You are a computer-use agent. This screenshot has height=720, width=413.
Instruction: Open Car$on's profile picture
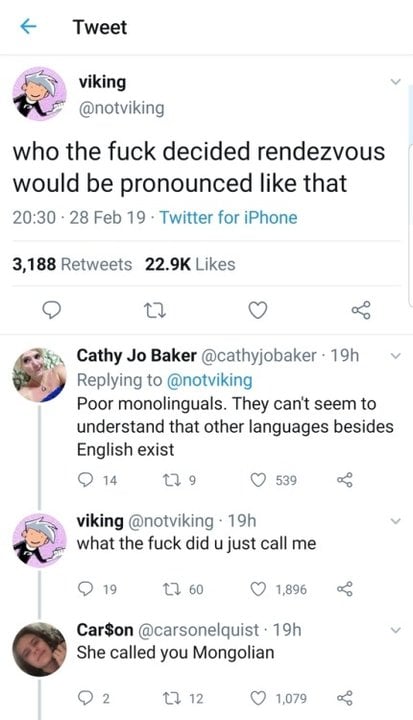40,650
